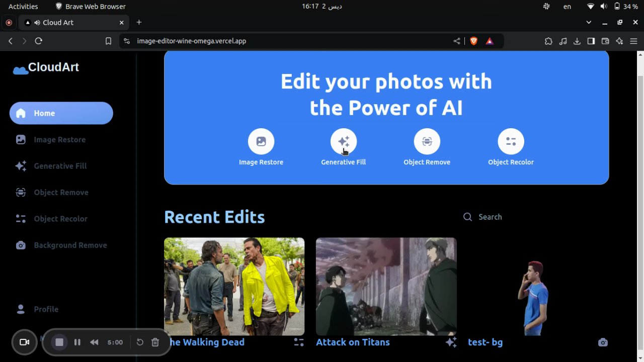Click recolor icon beside Walking Dead title
This screenshot has height=362, width=644.
pyautogui.click(x=299, y=342)
